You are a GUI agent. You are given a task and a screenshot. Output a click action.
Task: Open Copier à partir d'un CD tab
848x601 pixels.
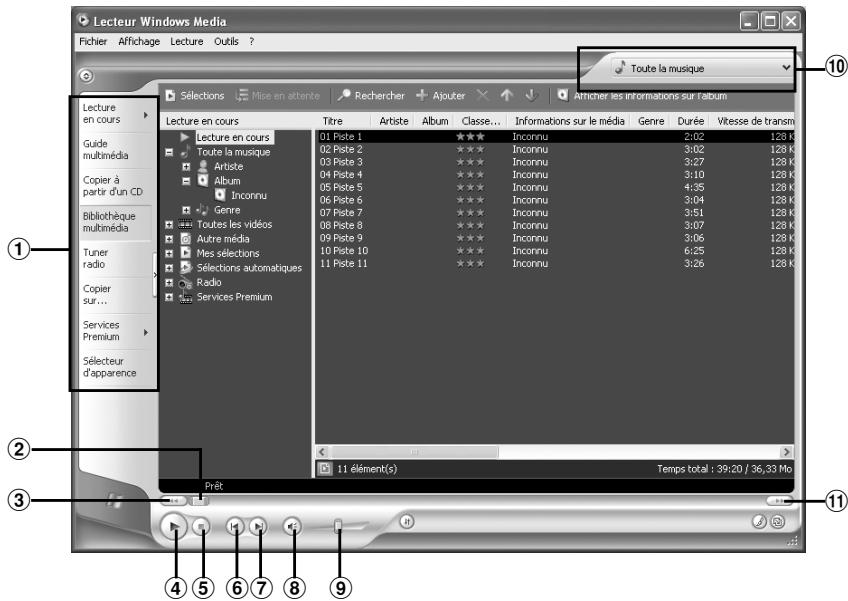pyautogui.click(x=115, y=186)
